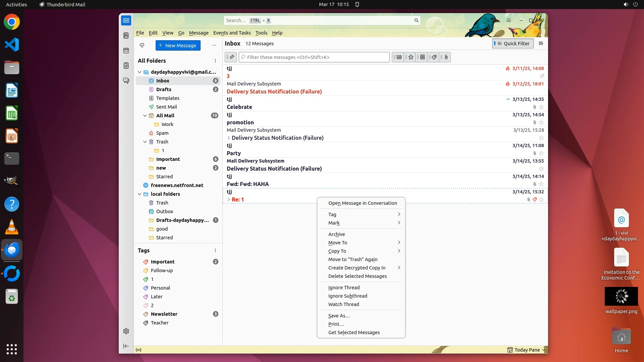Click the Get Messages cloud icon

tap(142, 45)
